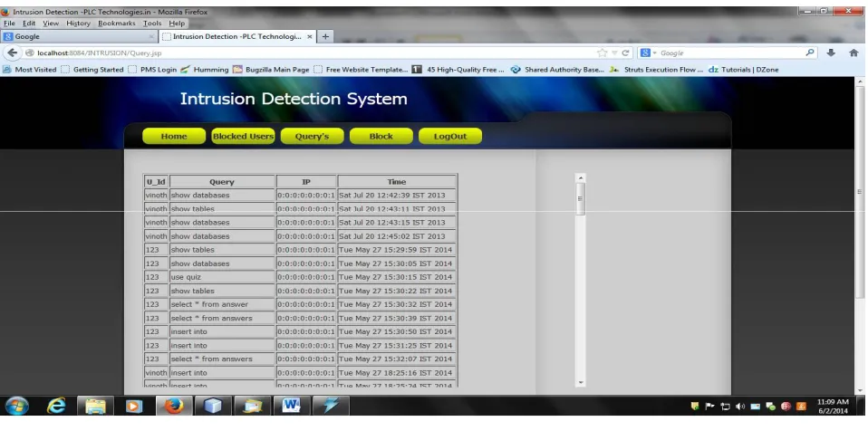Open the Tools menu
This screenshot has height=431, width=868.
[x=151, y=24]
